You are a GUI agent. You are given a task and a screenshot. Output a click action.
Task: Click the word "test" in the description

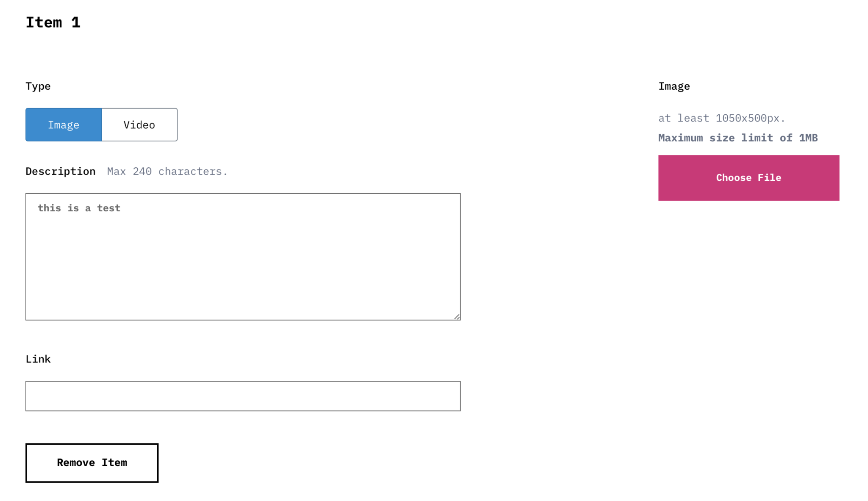pyautogui.click(x=108, y=208)
